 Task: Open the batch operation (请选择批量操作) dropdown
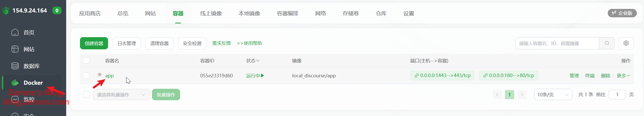click(x=121, y=95)
